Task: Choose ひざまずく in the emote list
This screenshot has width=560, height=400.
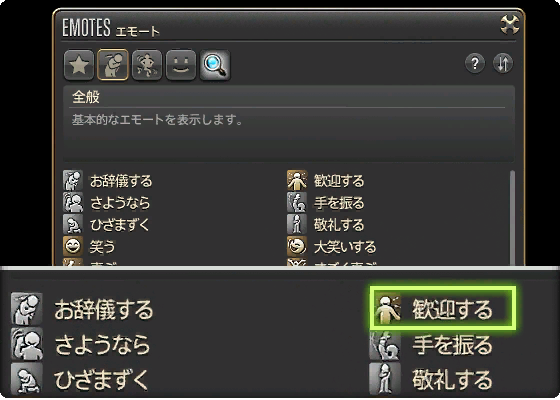Action: coord(106,225)
